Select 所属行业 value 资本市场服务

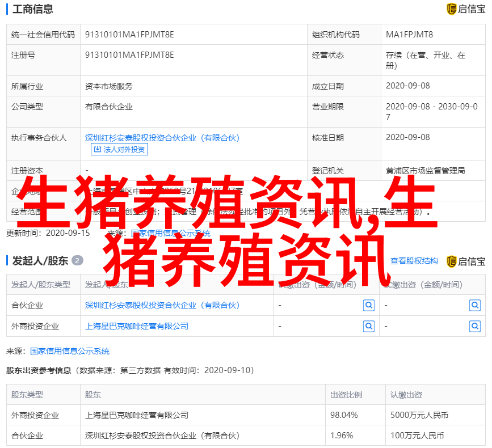(x=109, y=86)
